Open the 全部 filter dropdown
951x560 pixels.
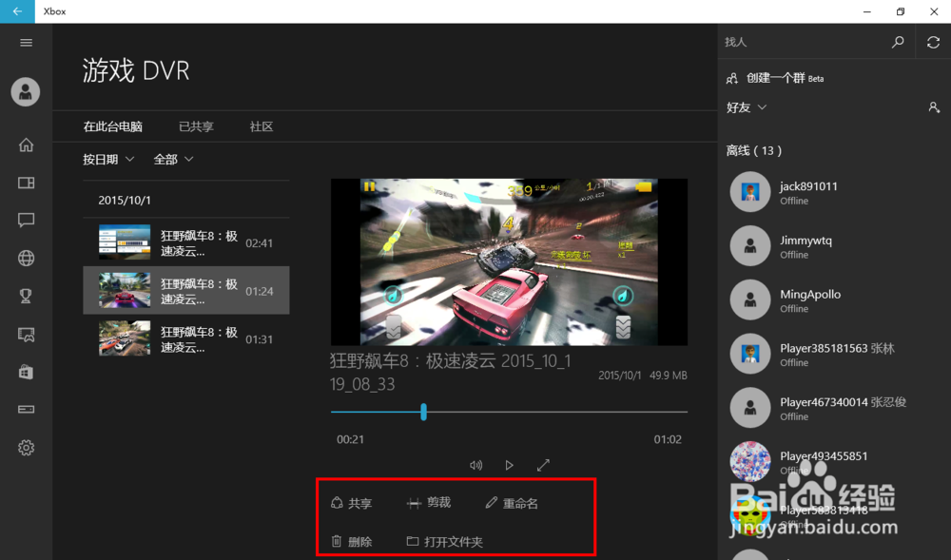(171, 159)
